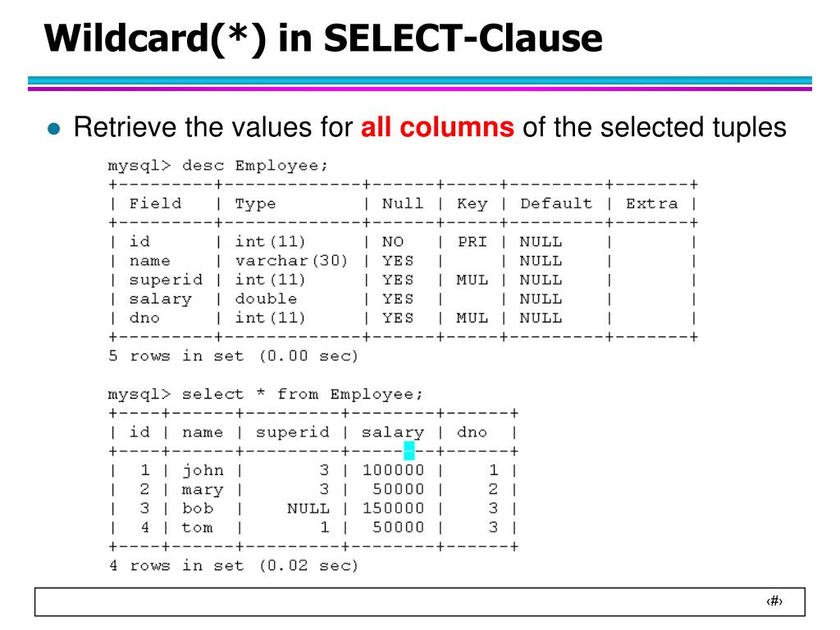Click the blue bullet point

click(53, 129)
